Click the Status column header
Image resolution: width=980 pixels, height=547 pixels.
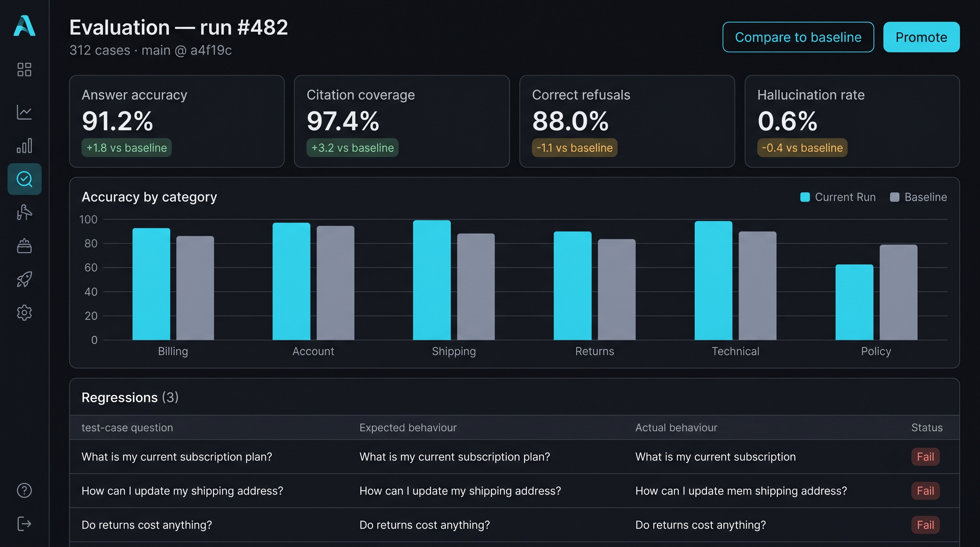[927, 428]
